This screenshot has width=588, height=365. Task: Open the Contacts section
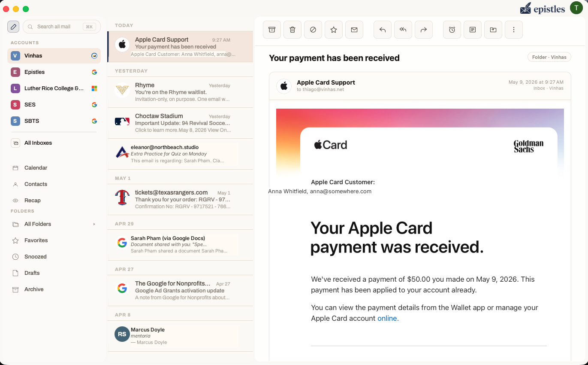coord(54,184)
